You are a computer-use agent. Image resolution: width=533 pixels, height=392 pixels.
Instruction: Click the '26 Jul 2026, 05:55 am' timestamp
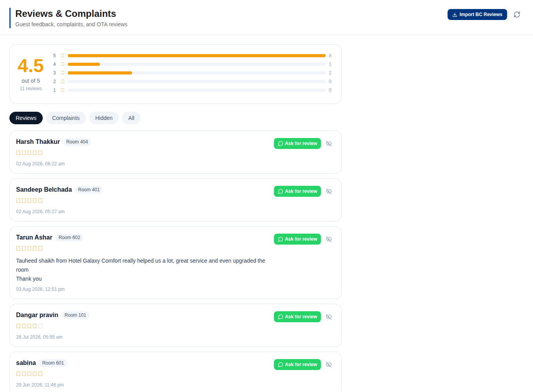pyautogui.click(x=39, y=337)
